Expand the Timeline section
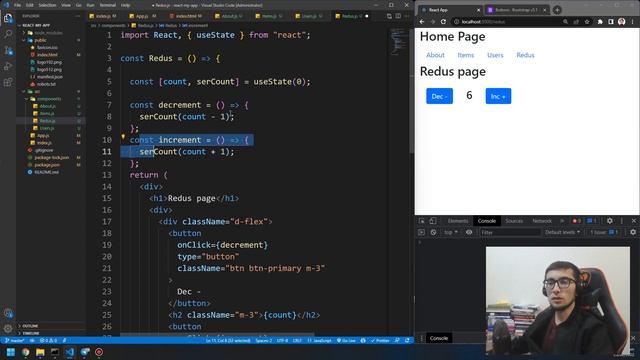This screenshot has width=640, height=360. pos(31,333)
